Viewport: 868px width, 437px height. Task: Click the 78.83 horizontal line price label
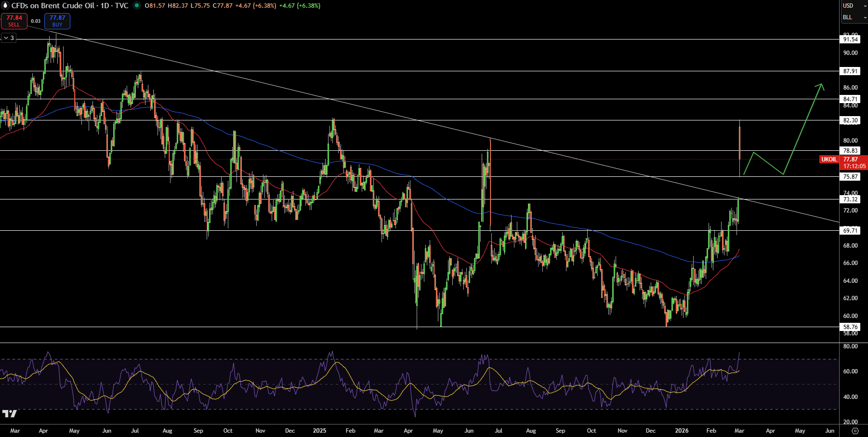[850, 151]
